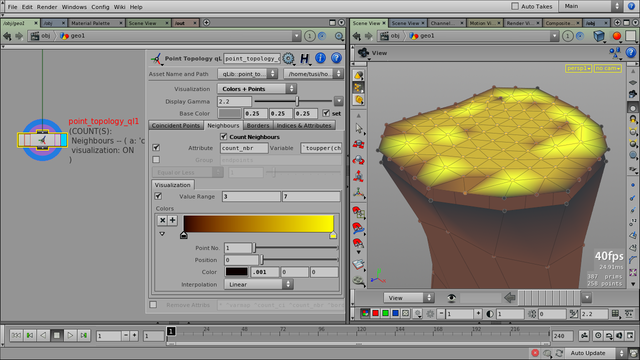Click geo1 path button in viewport pane
The image size is (640, 360).
(x=423, y=36)
